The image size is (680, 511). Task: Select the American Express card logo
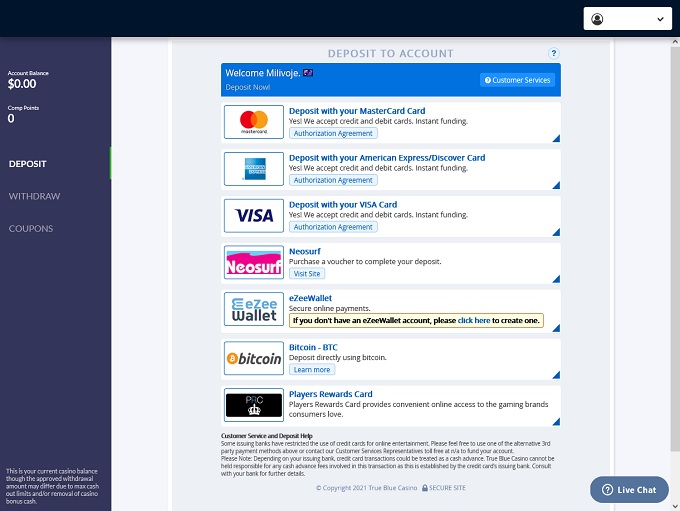(x=254, y=169)
